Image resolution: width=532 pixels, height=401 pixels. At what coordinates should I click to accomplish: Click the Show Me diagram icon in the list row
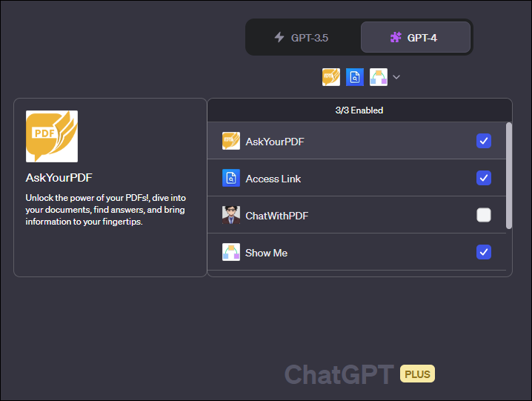[x=231, y=252]
